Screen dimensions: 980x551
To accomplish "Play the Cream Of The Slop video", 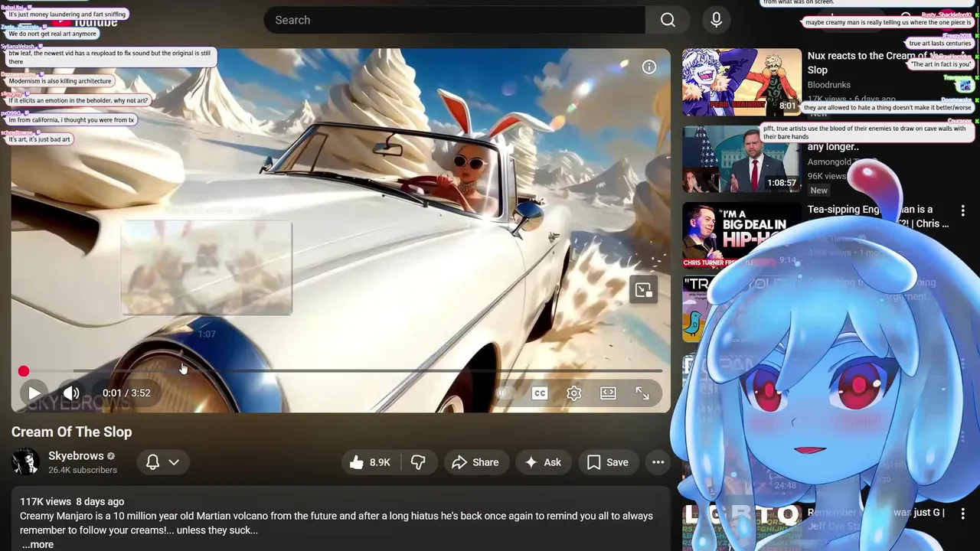I will (x=34, y=393).
